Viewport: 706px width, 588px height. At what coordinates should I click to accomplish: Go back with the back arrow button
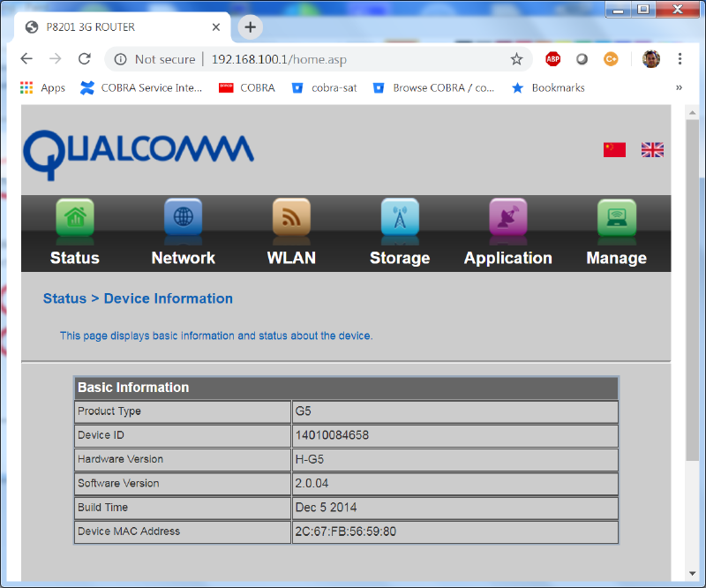[x=26, y=58]
